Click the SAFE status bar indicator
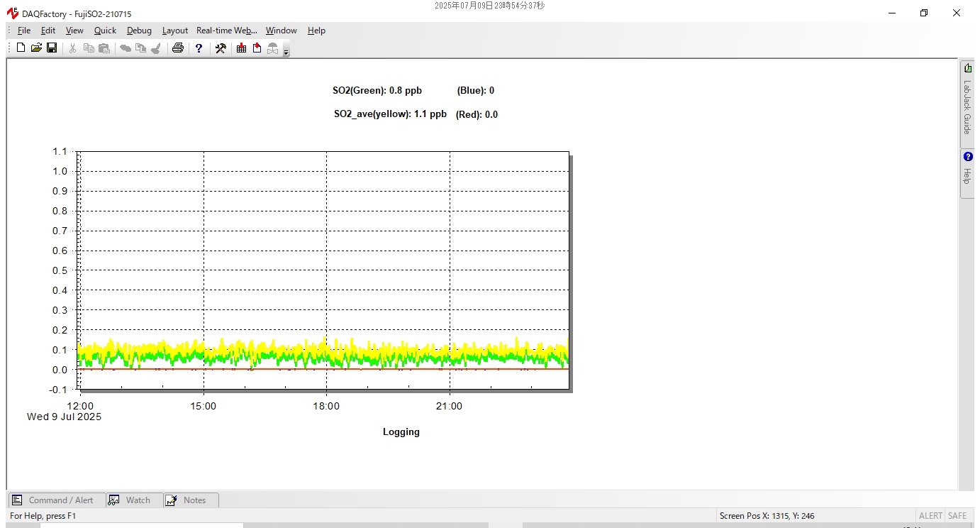This screenshot has height=528, width=980. tap(957, 516)
